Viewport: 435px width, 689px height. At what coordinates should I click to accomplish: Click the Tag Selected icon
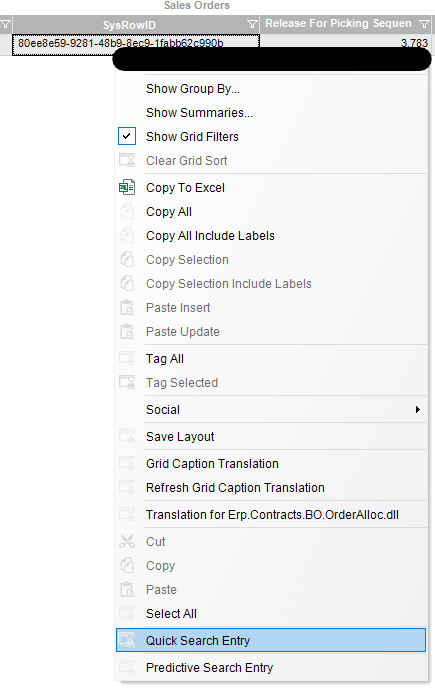point(127,382)
